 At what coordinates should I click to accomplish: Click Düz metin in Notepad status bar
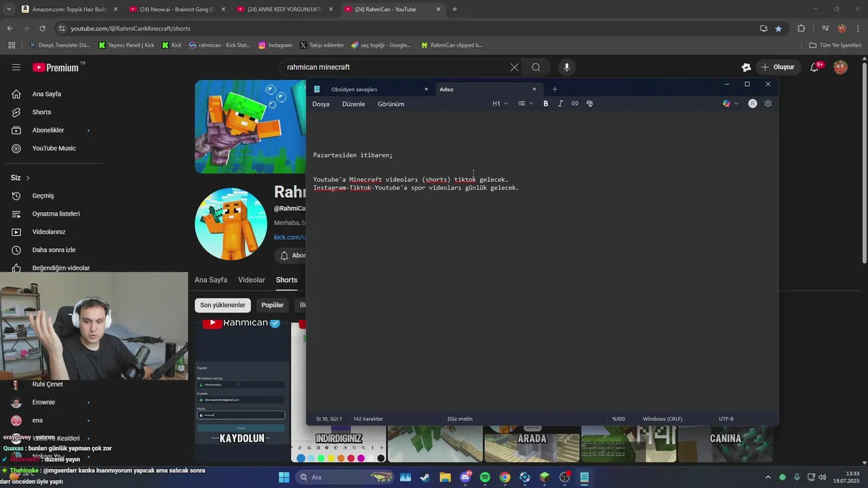(460, 419)
